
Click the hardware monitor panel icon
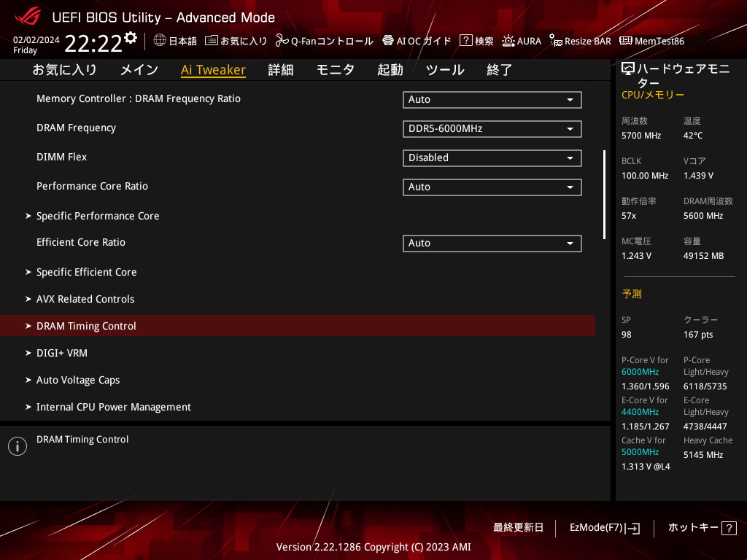pos(628,69)
